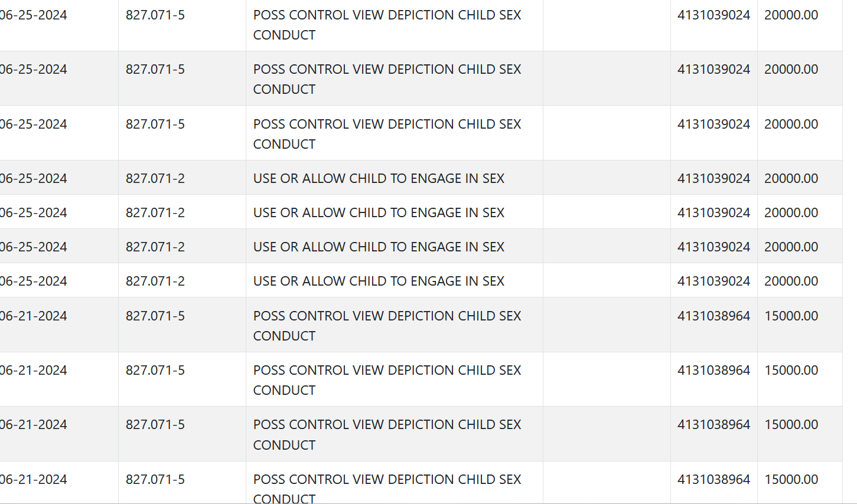The image size is (857, 504).
Task: Select the last 827.071-2 statute cell
Action: [155, 281]
